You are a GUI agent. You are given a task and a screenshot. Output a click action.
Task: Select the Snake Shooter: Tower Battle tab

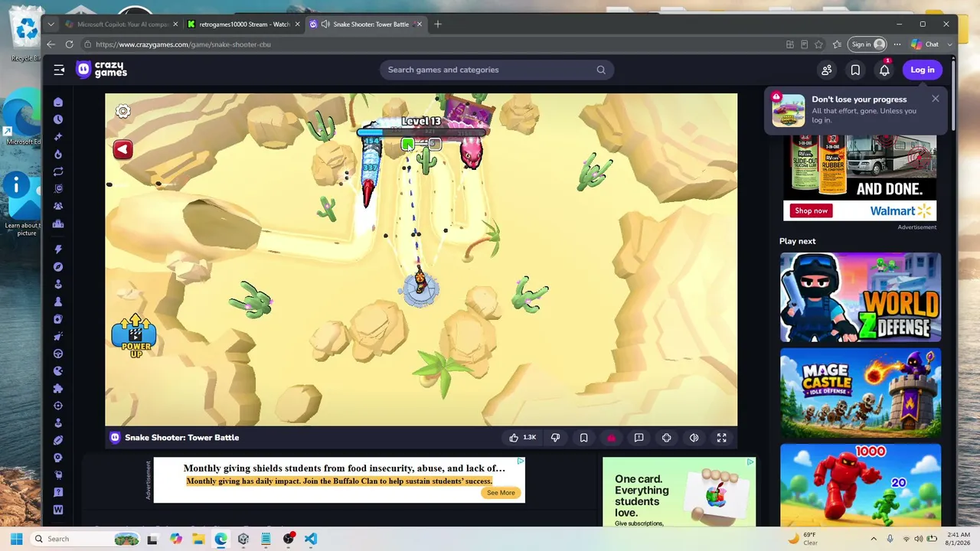point(366,24)
